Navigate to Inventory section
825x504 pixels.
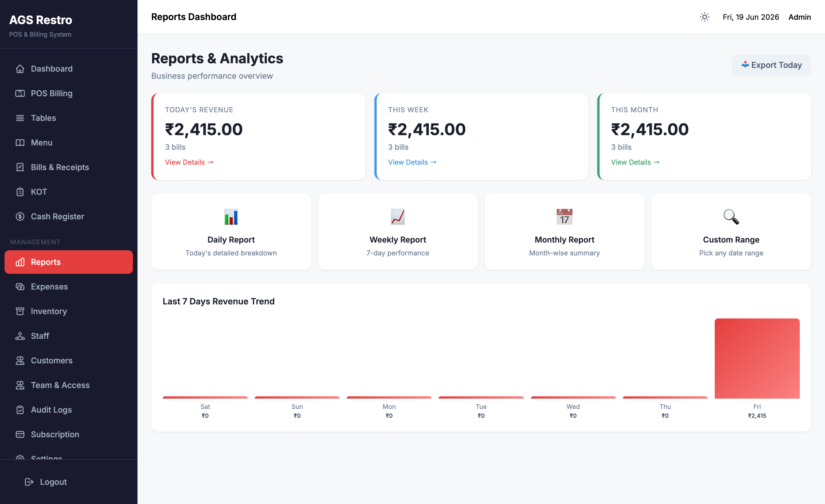point(69,311)
